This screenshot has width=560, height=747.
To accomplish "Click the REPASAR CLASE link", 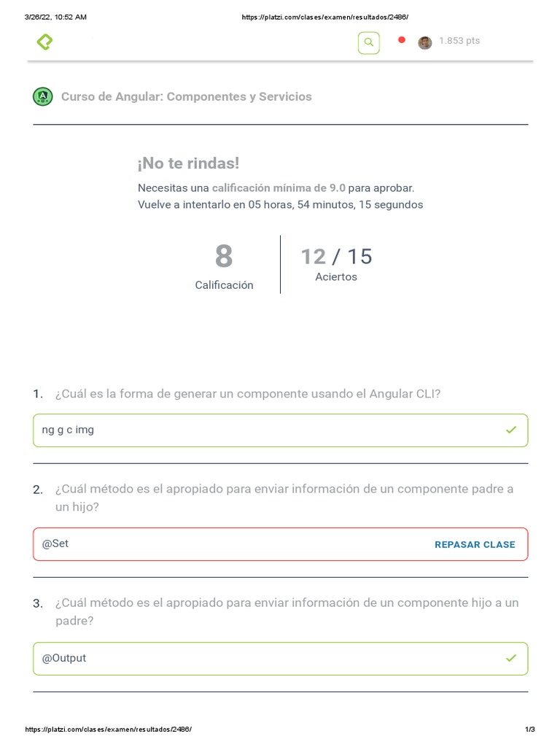I will coord(475,544).
